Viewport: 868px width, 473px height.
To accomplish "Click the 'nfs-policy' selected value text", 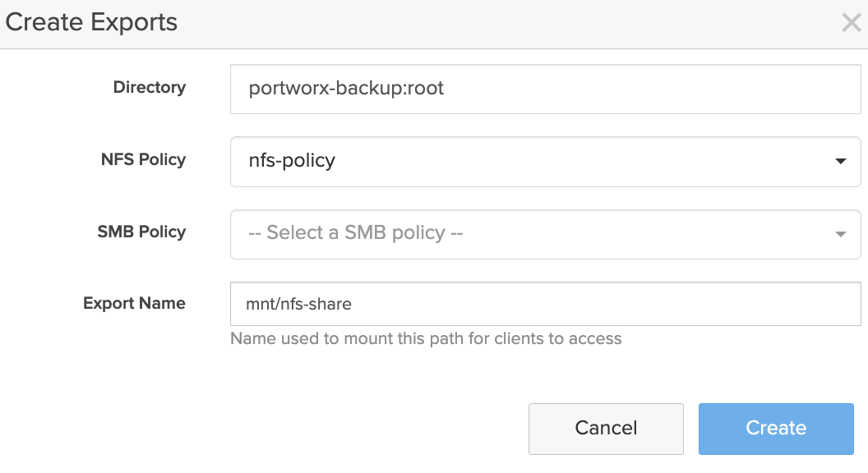I will coord(292,161).
